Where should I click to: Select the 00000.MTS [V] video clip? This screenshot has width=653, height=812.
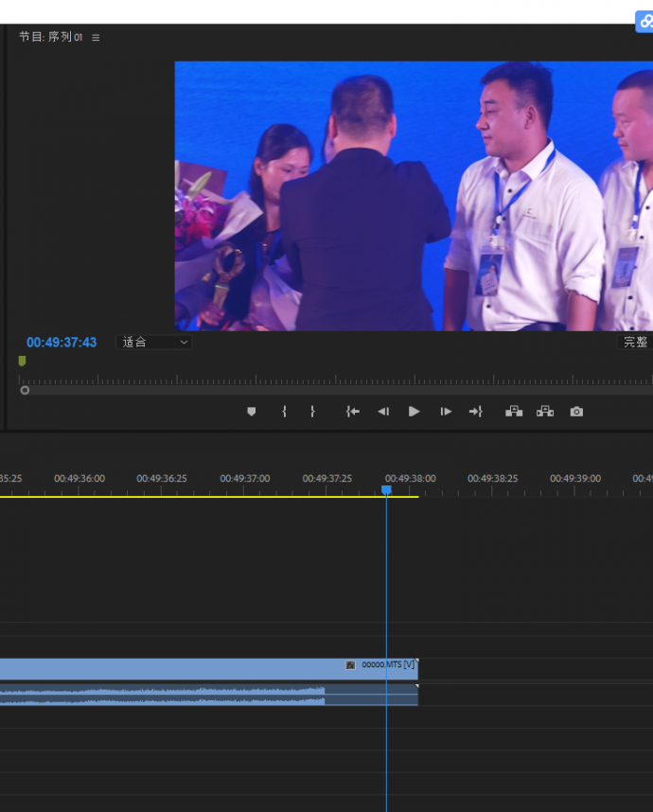pyautogui.click(x=189, y=669)
